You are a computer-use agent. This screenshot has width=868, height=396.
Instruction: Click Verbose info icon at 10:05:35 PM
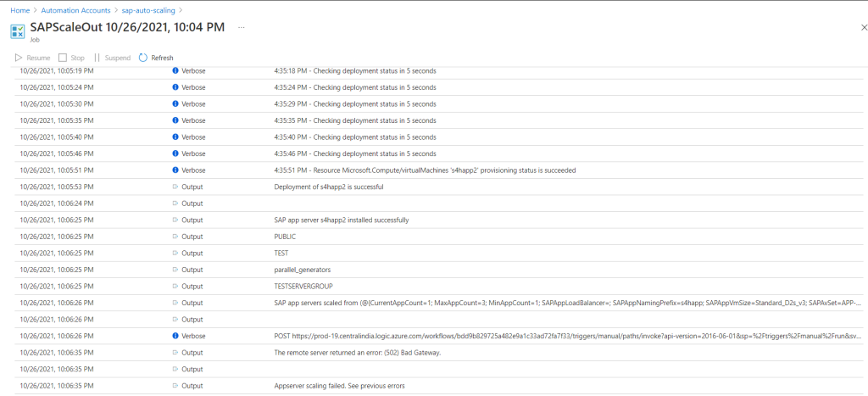click(x=175, y=120)
